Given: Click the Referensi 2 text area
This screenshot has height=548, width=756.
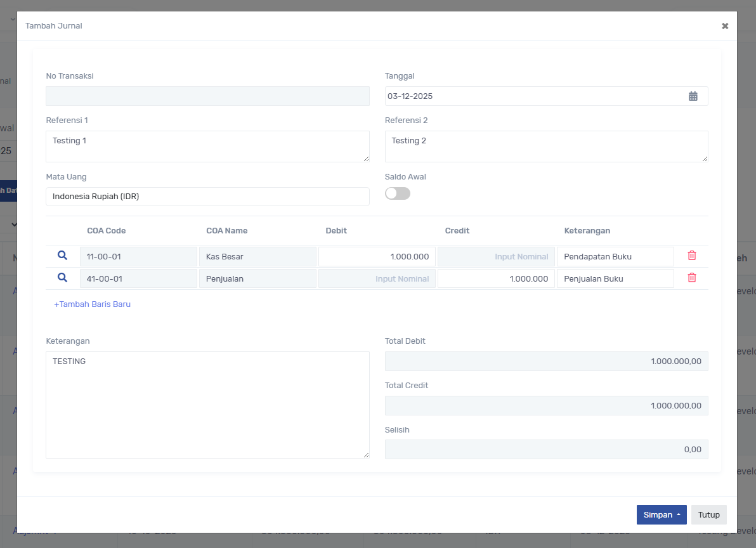Looking at the screenshot, I should pos(546,147).
